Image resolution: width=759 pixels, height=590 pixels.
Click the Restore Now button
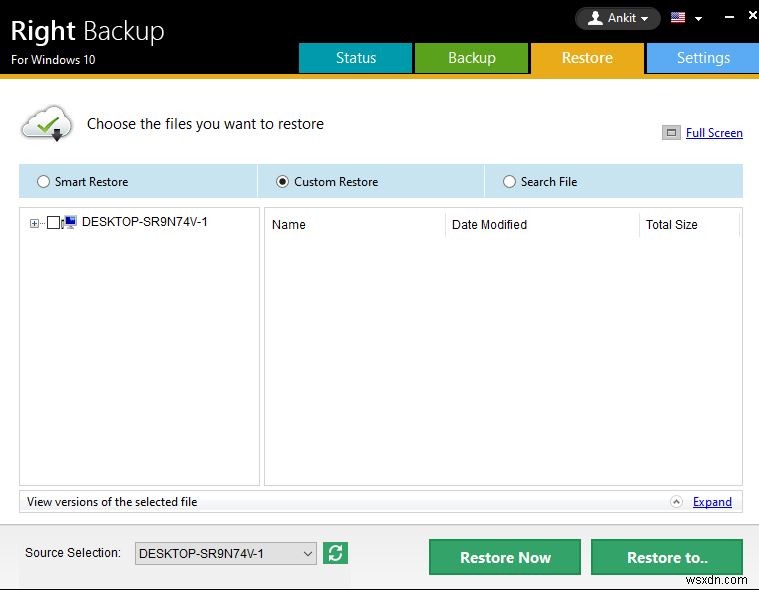(x=505, y=557)
